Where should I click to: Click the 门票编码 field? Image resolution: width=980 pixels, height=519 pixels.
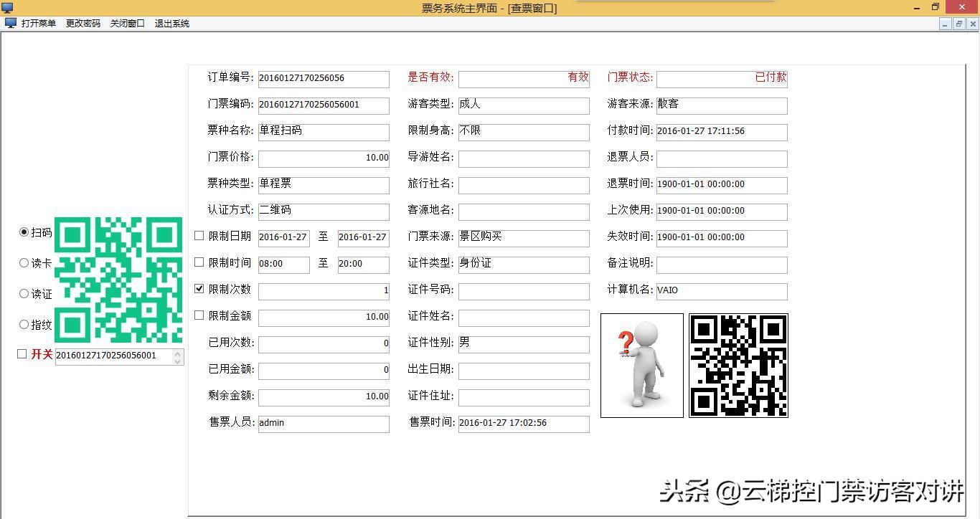[324, 105]
